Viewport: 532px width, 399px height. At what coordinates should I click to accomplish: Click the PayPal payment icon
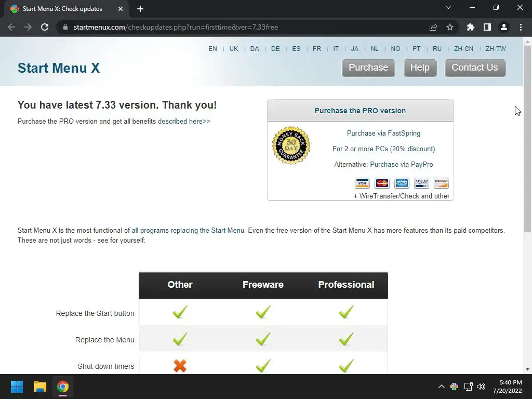tap(421, 183)
